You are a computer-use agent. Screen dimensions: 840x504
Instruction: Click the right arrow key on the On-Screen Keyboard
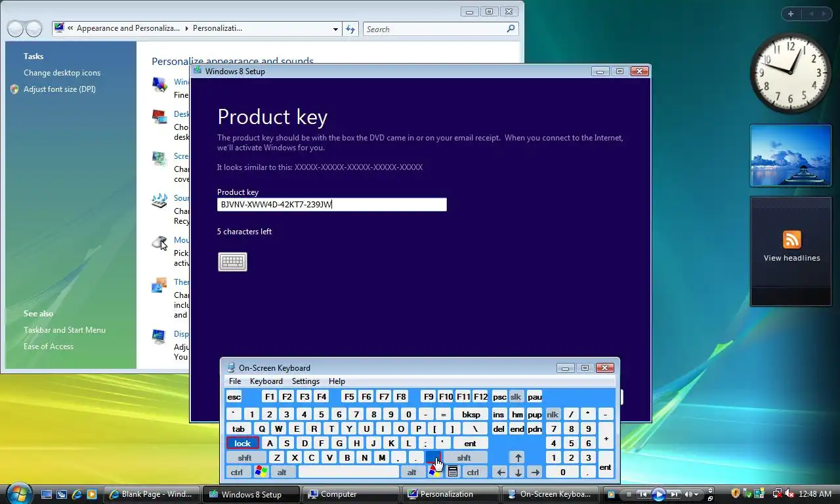535,472
